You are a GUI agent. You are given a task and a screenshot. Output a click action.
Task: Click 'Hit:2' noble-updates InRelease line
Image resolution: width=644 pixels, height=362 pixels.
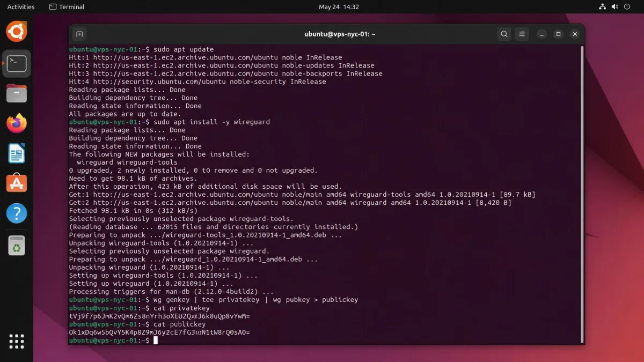(x=222, y=65)
